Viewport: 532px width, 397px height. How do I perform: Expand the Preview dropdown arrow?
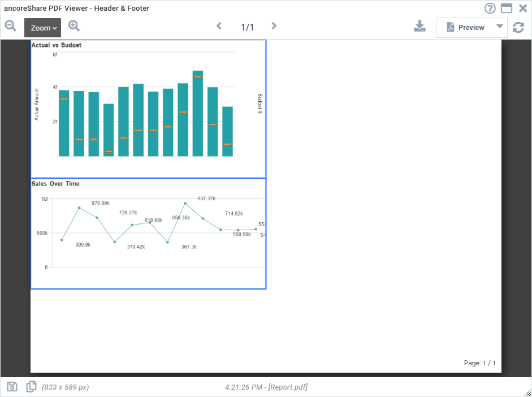[500, 27]
